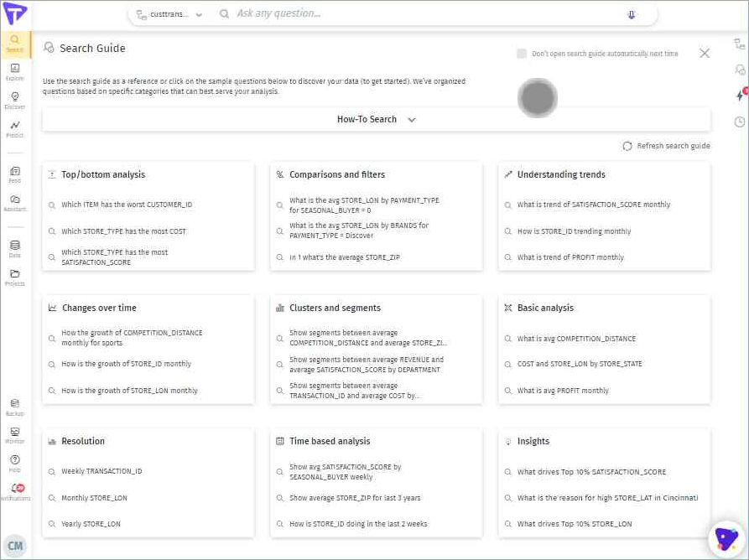
Task: Open the Search section in left sidebar
Action: (15, 44)
